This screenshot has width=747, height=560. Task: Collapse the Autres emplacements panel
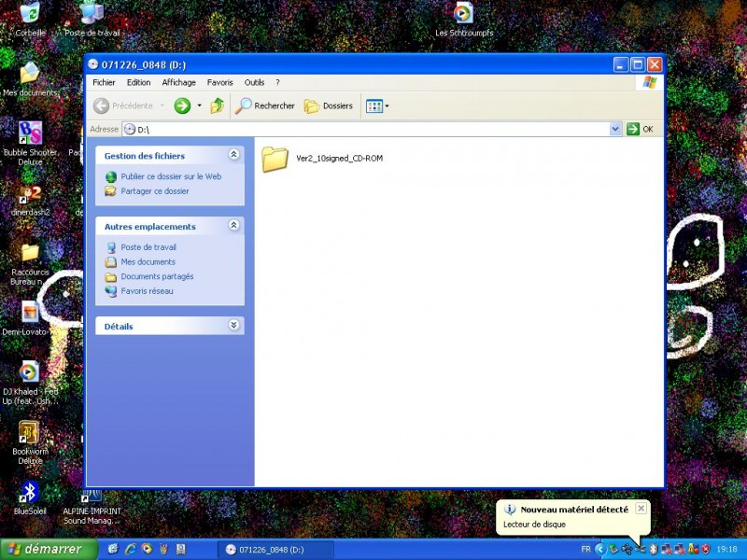click(233, 226)
